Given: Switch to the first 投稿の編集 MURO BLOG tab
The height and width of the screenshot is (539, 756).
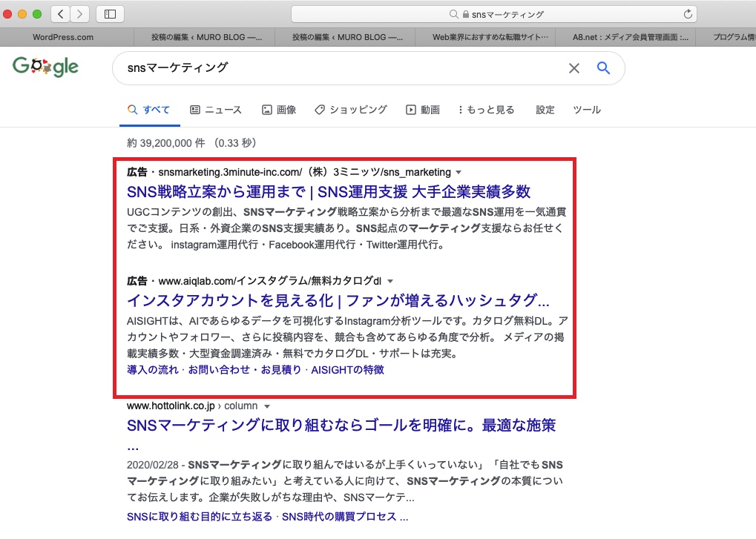Looking at the screenshot, I should [206, 37].
